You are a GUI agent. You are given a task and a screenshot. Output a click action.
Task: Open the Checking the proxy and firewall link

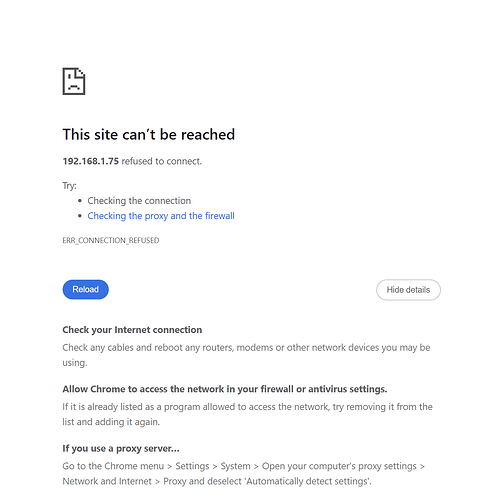coord(161,216)
